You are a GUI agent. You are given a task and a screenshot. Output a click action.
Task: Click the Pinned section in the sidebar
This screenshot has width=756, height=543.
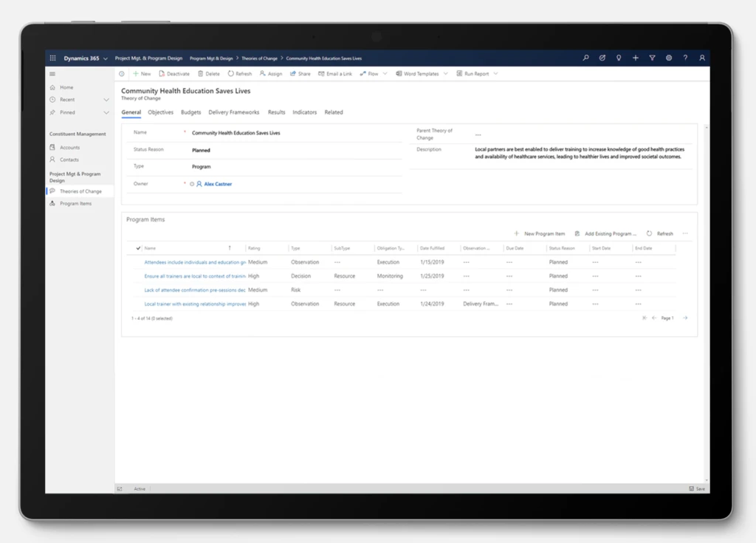[69, 112]
